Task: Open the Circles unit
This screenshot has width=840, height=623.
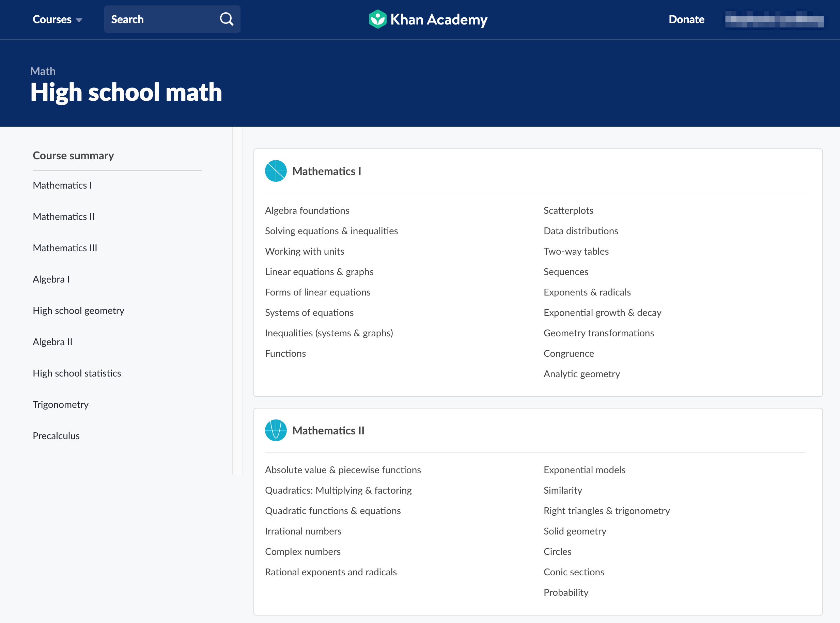Action: (x=557, y=552)
